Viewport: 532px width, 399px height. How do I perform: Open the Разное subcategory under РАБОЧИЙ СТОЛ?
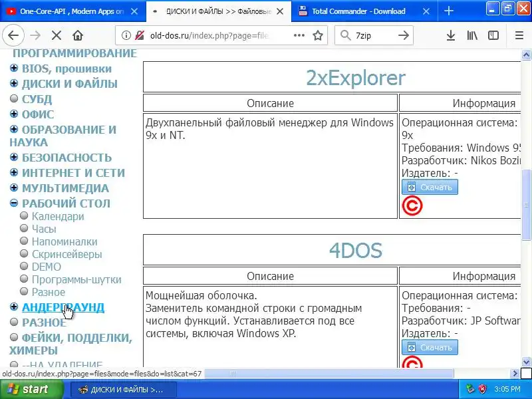[49, 292]
